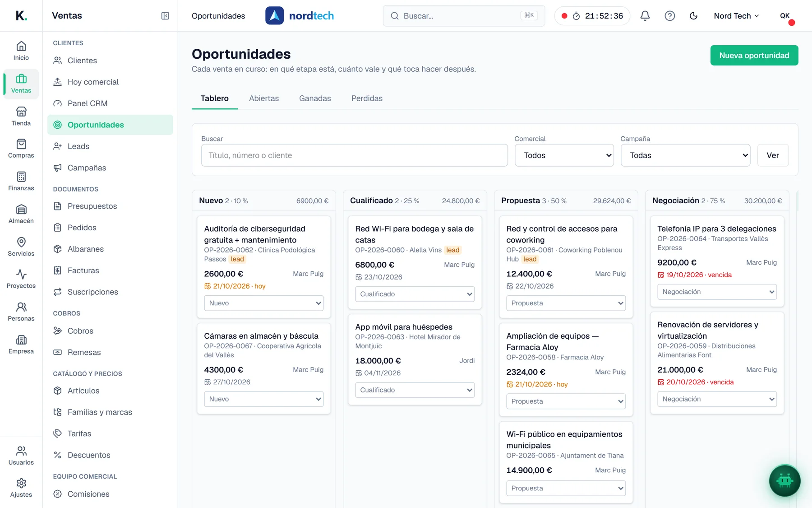Open the help question mark icon

[670, 16]
